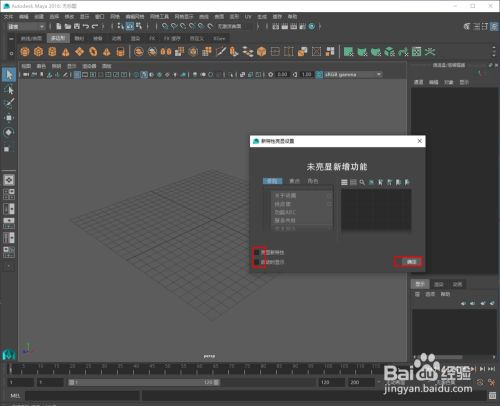Create a polygon torus from the shelf

[x=93, y=52]
